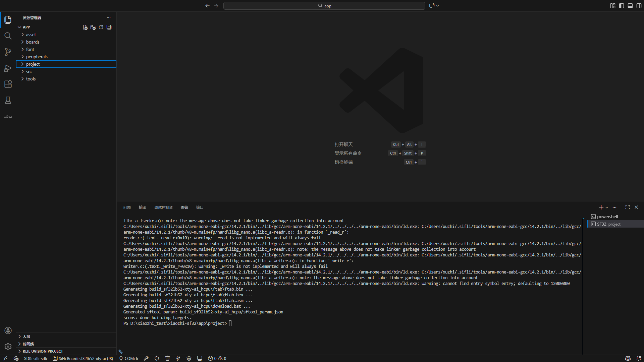This screenshot has width=644, height=362.
Task: Click the app command center search box
Action: coord(324,6)
